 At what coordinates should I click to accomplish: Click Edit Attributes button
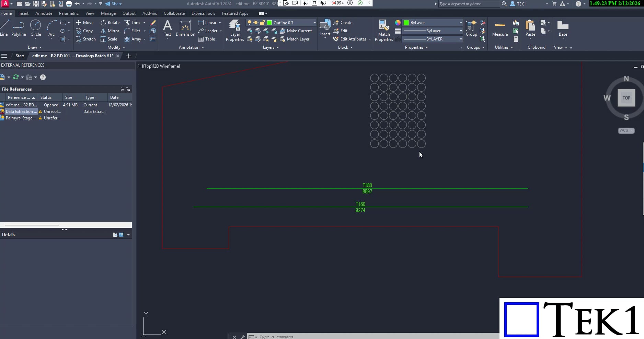pyautogui.click(x=350, y=39)
